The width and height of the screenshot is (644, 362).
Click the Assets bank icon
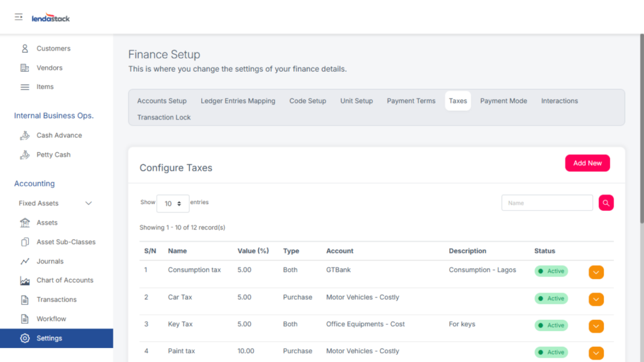tap(25, 223)
